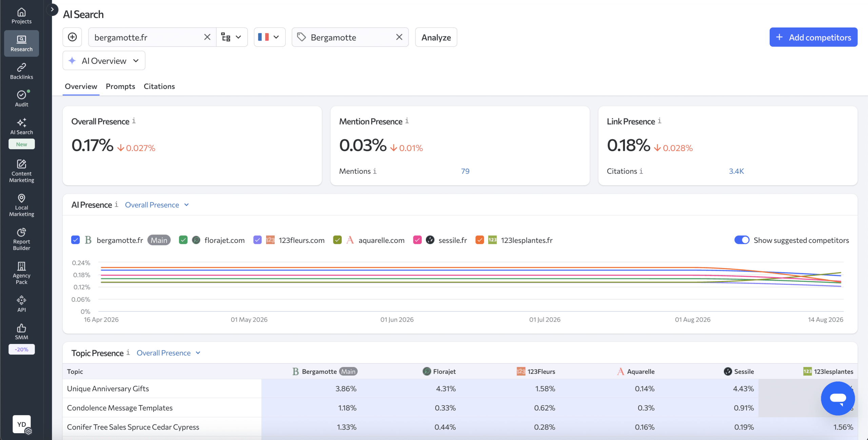Open the France country flag dropdown

[x=269, y=37]
